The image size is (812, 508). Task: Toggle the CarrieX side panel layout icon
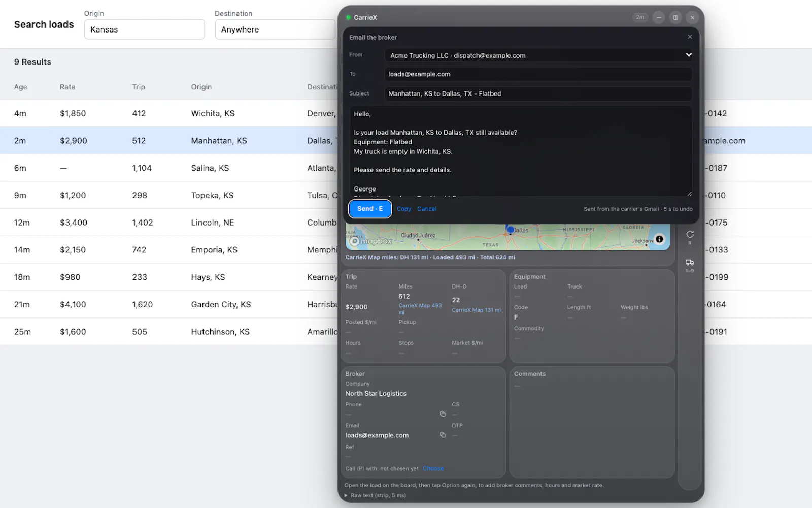coord(675,17)
